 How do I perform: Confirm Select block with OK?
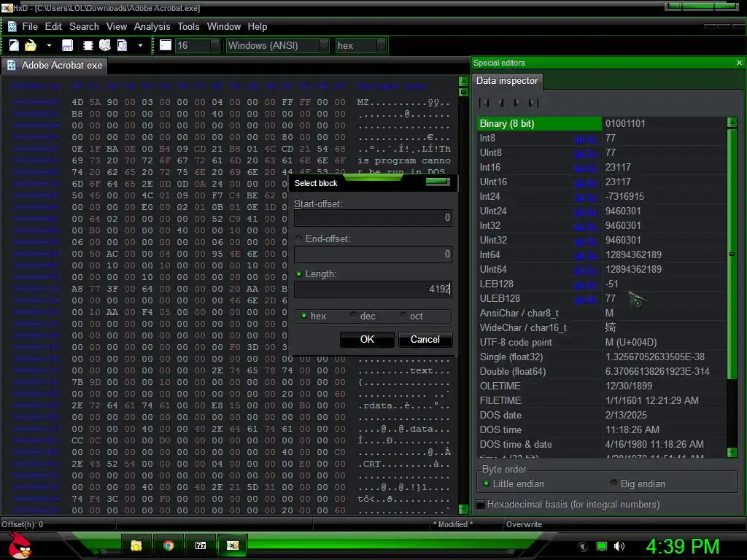367,340
